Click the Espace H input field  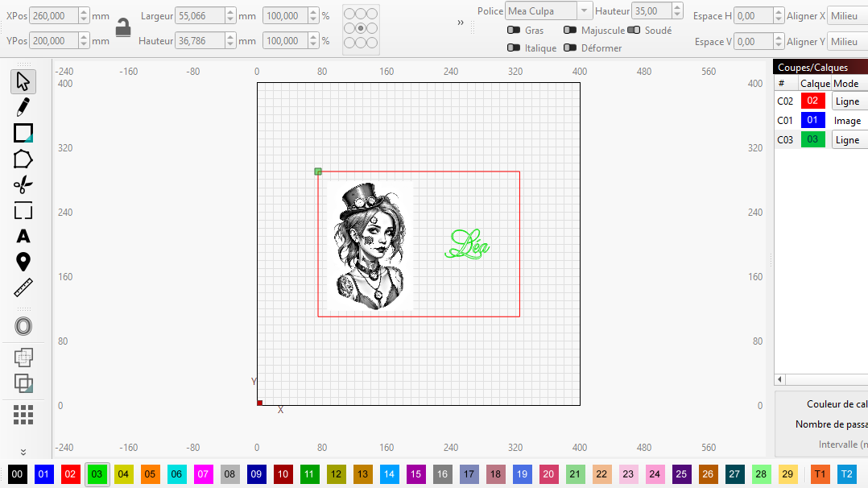(753, 16)
